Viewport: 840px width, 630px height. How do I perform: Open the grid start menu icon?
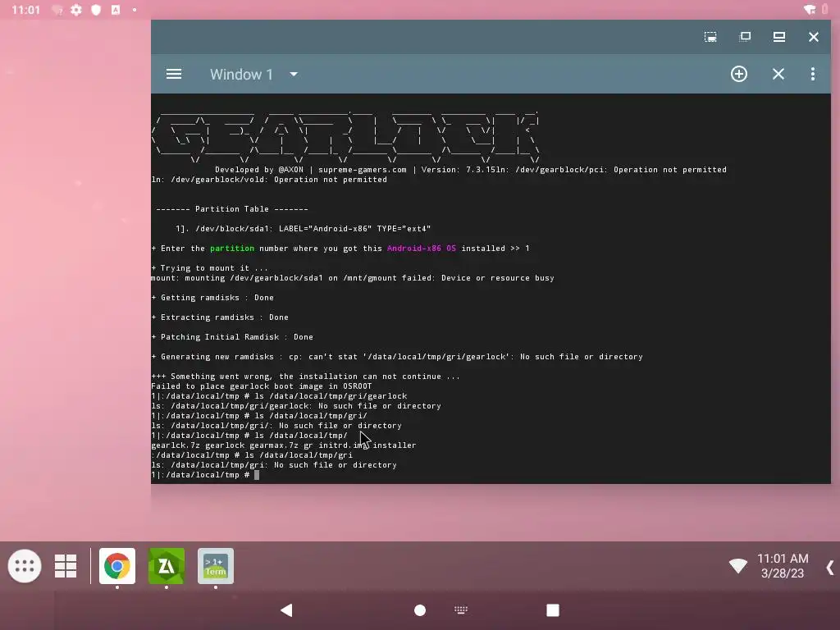point(66,566)
